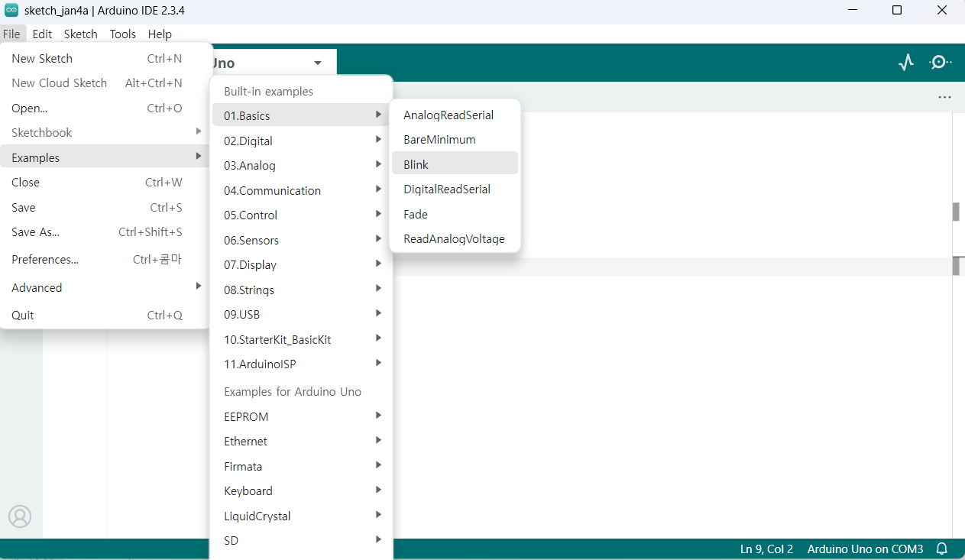Select Quit from File menu

(x=105, y=315)
